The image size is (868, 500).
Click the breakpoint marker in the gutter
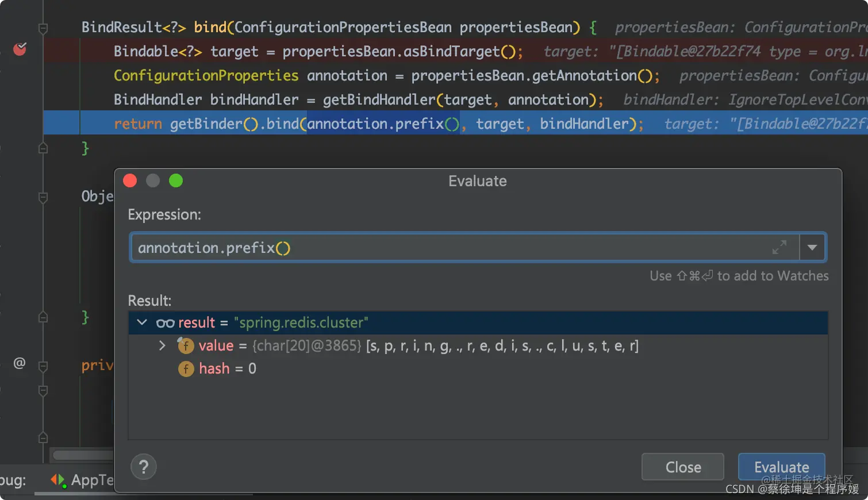(x=20, y=49)
